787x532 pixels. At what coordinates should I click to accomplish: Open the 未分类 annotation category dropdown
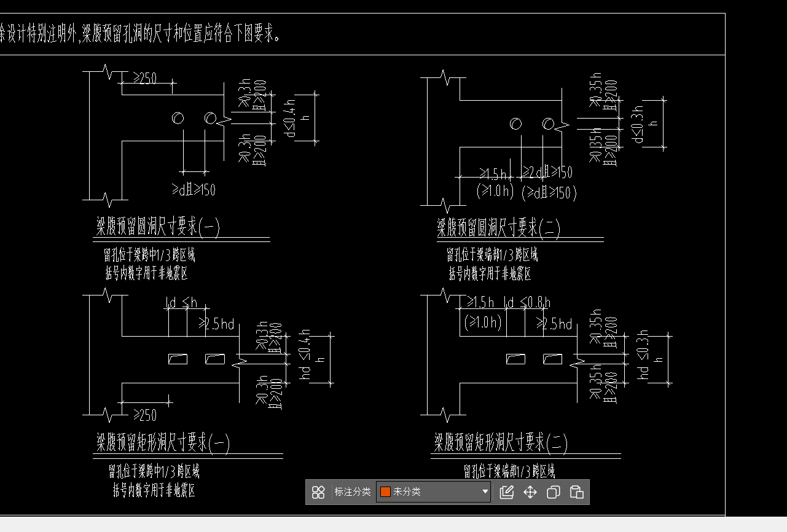[x=434, y=491]
